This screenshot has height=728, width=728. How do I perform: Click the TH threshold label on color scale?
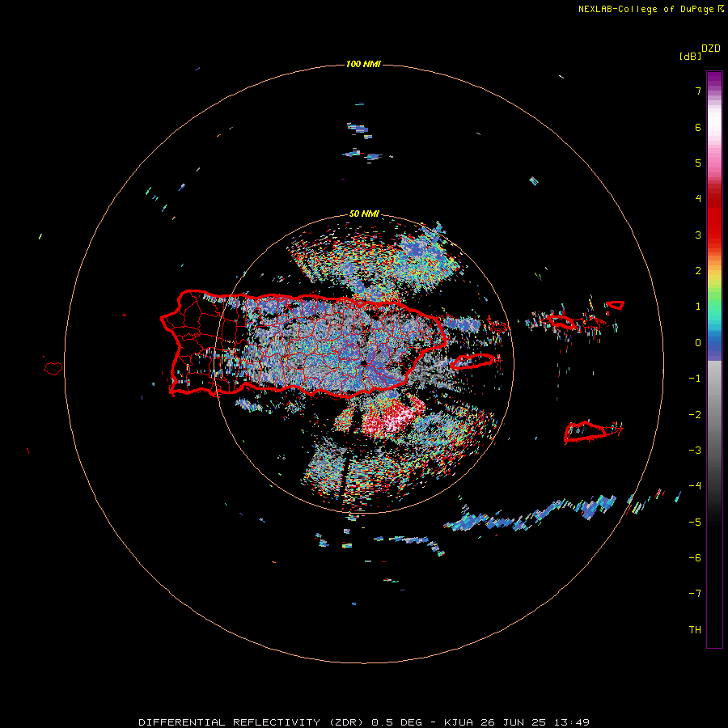point(695,630)
